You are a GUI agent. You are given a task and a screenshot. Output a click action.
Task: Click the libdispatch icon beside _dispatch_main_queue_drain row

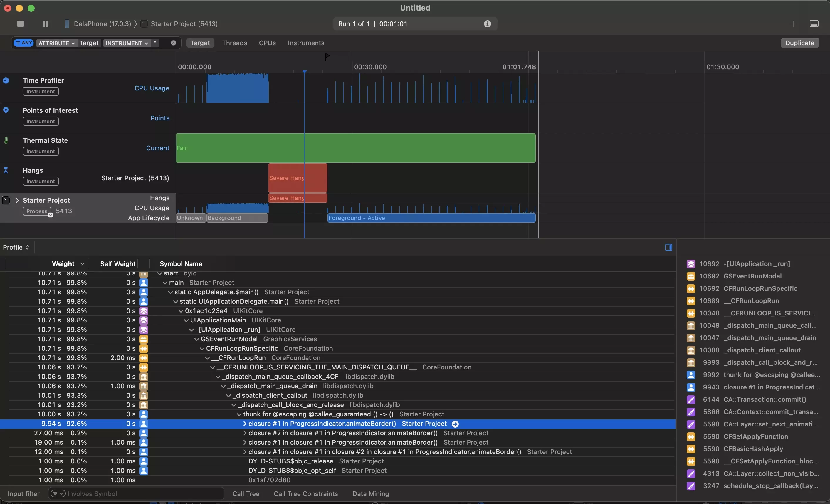tap(144, 386)
